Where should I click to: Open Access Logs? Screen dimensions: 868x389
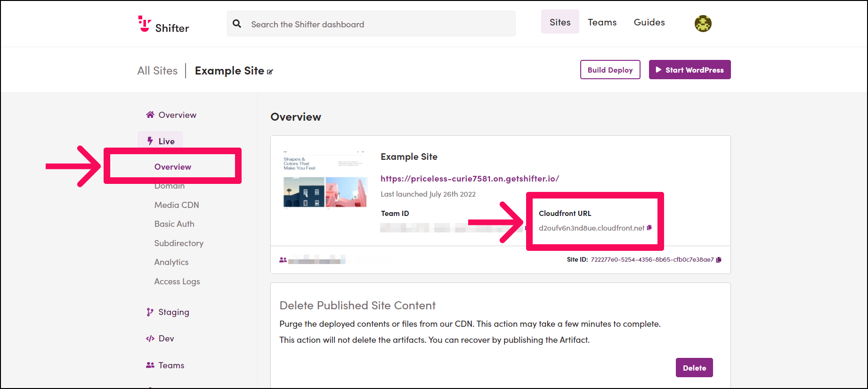(177, 281)
